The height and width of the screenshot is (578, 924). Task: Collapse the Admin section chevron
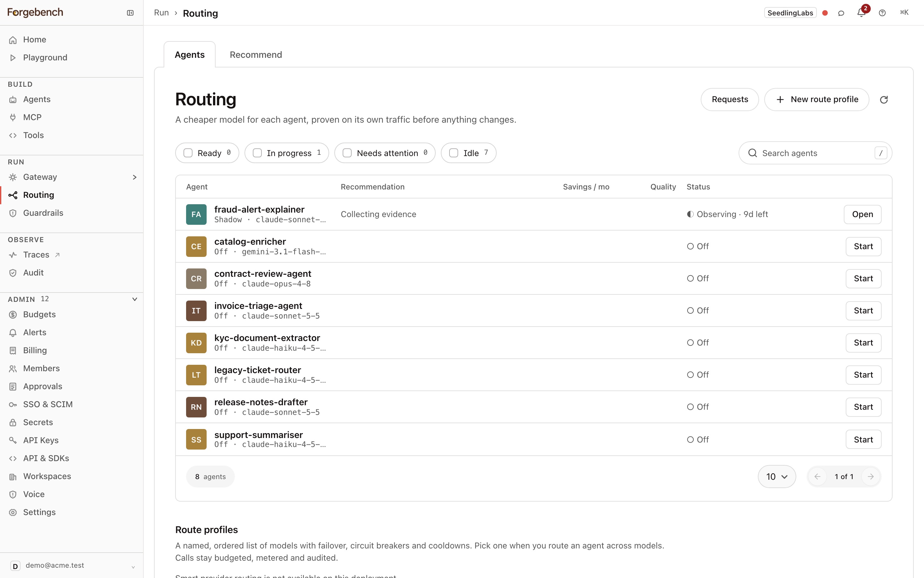click(134, 299)
